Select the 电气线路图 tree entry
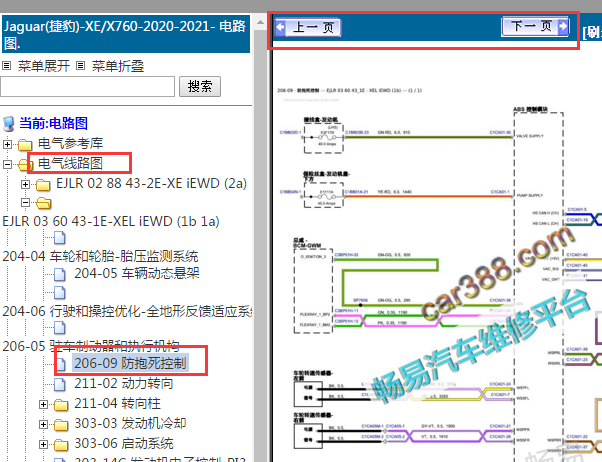The width and height of the screenshot is (602, 462). [70, 163]
